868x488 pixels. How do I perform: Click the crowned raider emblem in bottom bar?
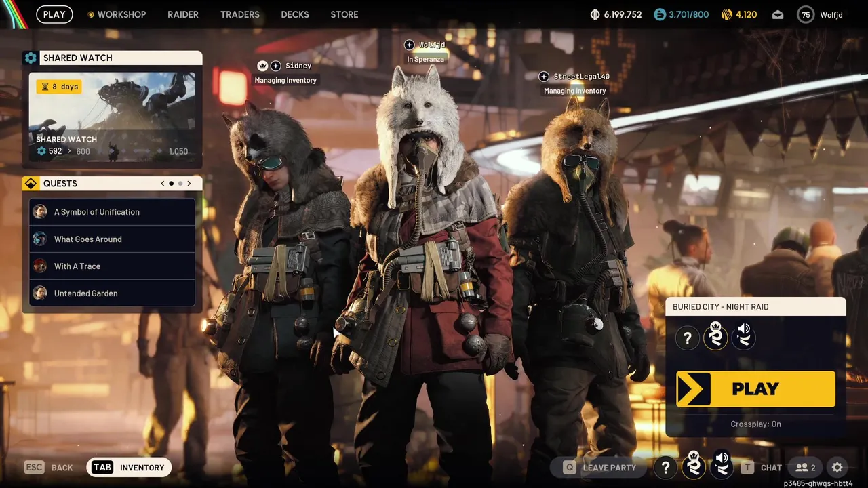[694, 466]
